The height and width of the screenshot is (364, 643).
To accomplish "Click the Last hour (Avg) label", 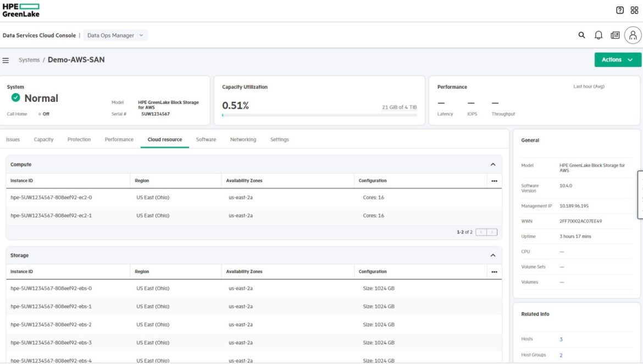I will pos(589,86).
